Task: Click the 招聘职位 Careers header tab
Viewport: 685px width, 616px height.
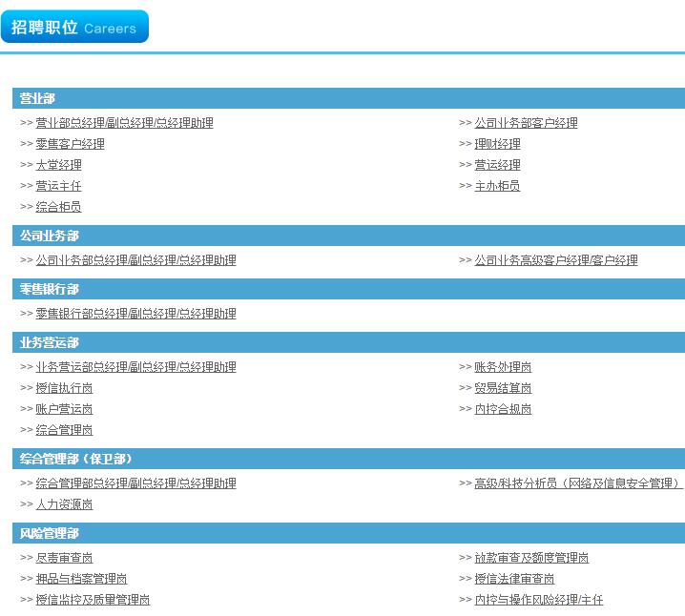Action: coord(74,28)
